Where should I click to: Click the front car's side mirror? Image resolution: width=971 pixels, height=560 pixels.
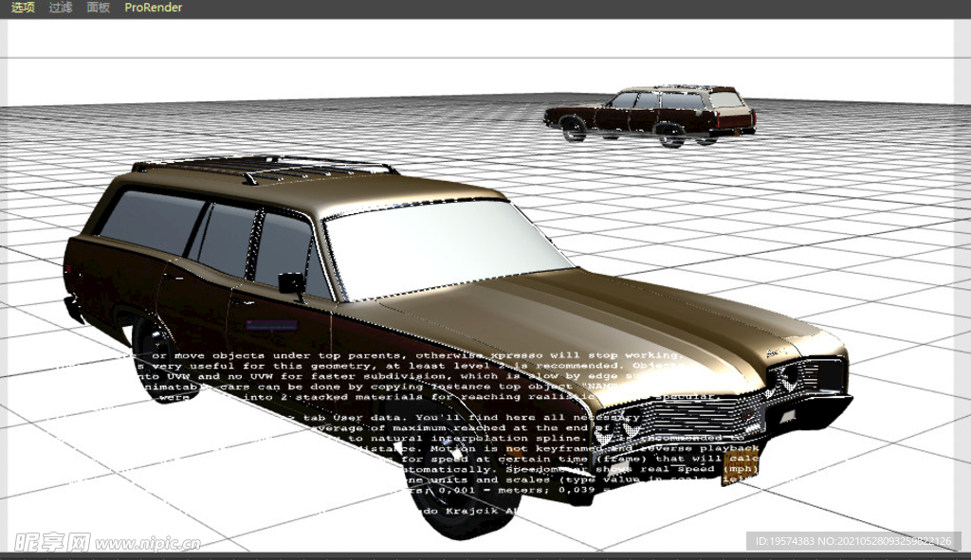[x=291, y=282]
